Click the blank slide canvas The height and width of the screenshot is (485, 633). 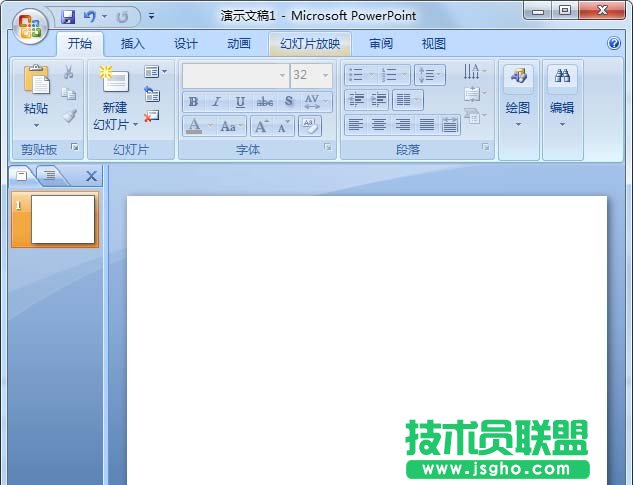(367, 340)
